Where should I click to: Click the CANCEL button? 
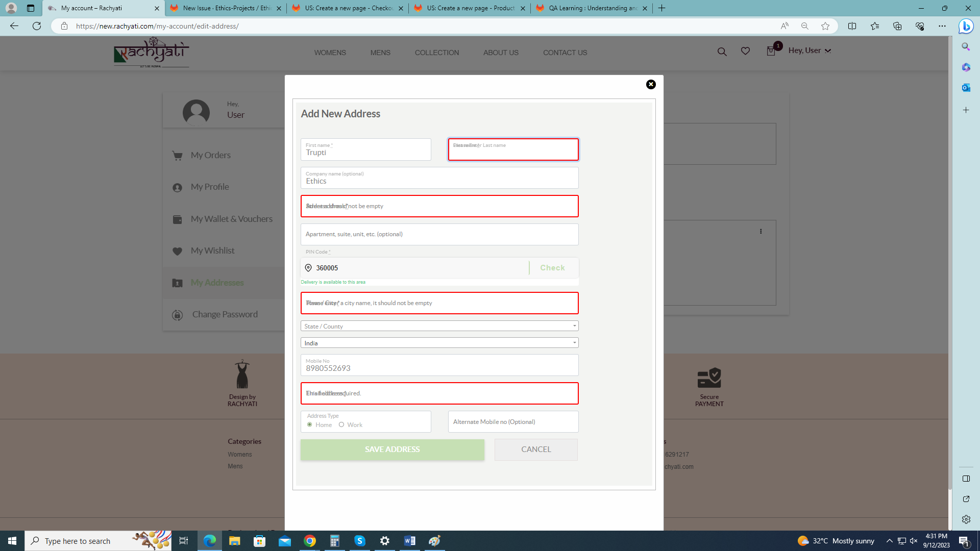pyautogui.click(x=536, y=449)
